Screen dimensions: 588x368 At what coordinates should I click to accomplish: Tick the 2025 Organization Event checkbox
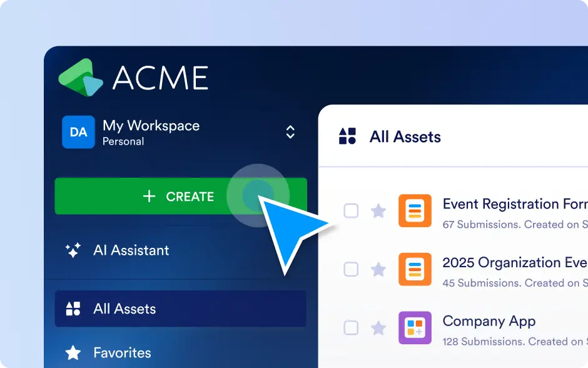pyautogui.click(x=352, y=270)
